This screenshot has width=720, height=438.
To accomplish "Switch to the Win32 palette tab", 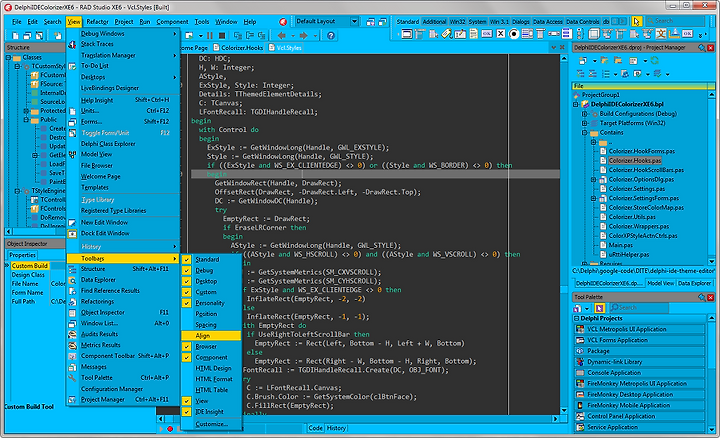I will 457,22.
